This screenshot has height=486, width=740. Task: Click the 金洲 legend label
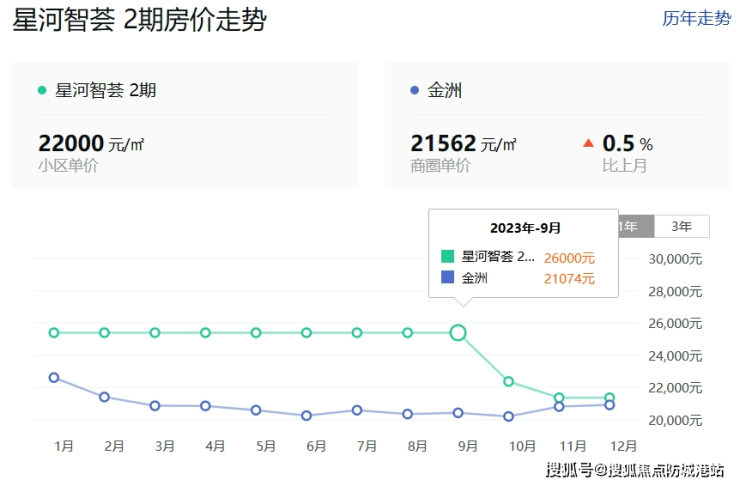pos(445,91)
